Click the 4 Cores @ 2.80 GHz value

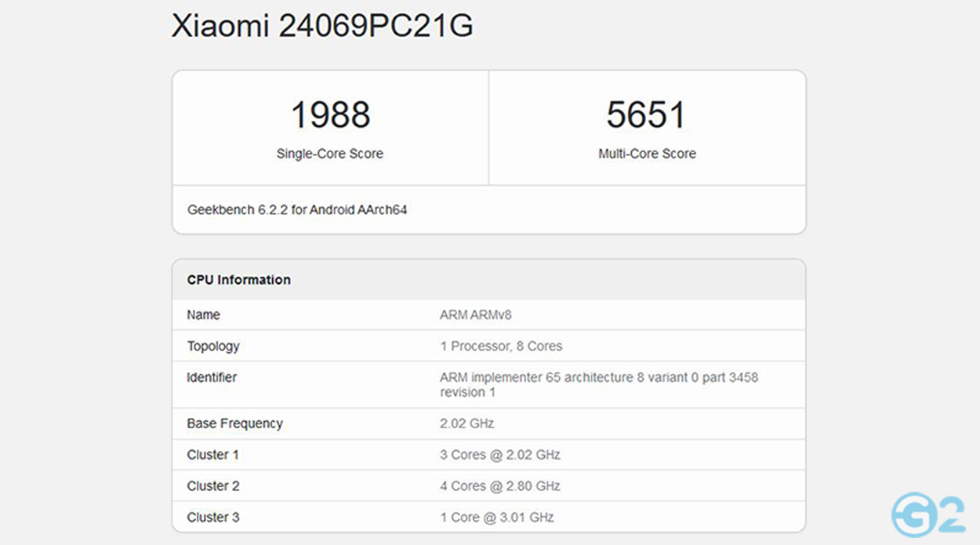(x=499, y=486)
